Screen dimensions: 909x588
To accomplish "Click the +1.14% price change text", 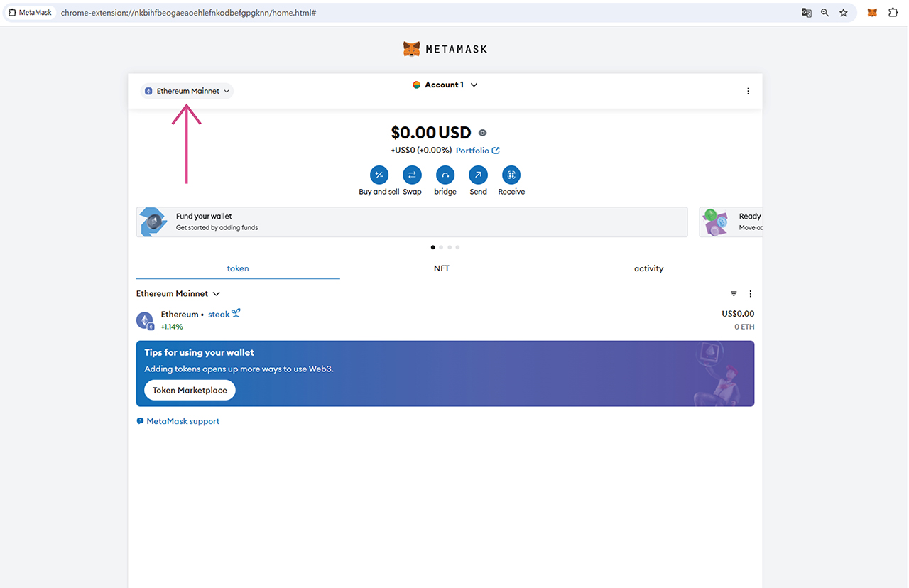I will [172, 327].
